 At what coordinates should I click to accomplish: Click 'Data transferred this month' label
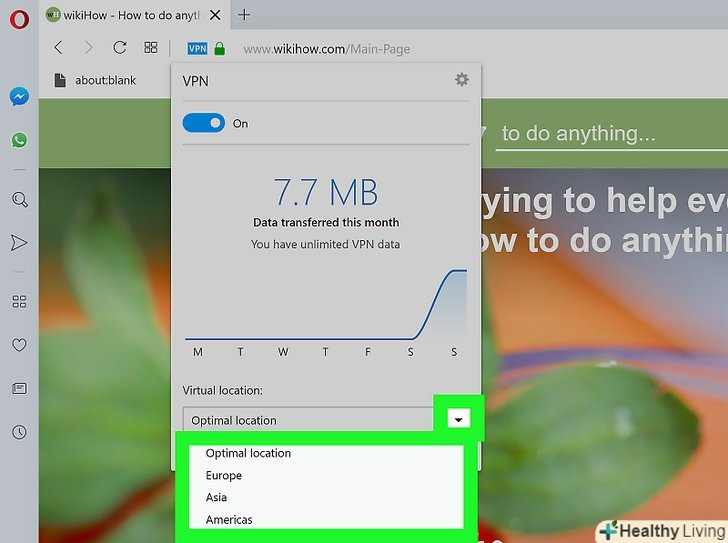pyautogui.click(x=325, y=222)
